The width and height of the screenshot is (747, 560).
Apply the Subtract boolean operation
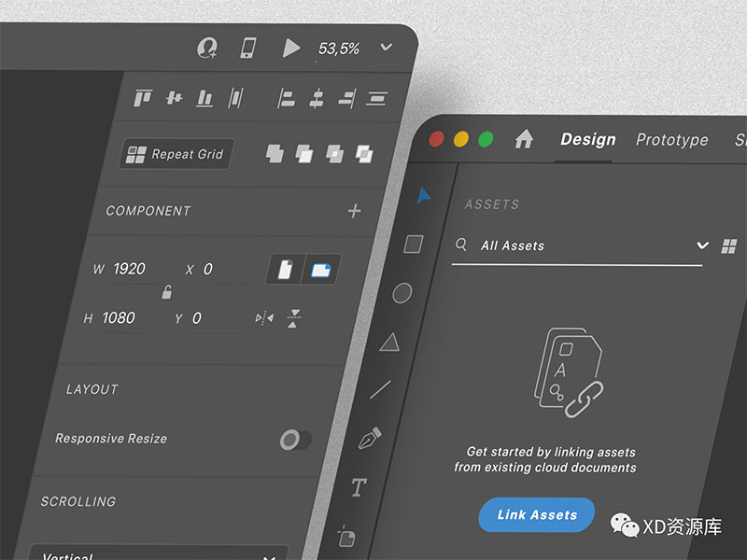pyautogui.click(x=304, y=153)
